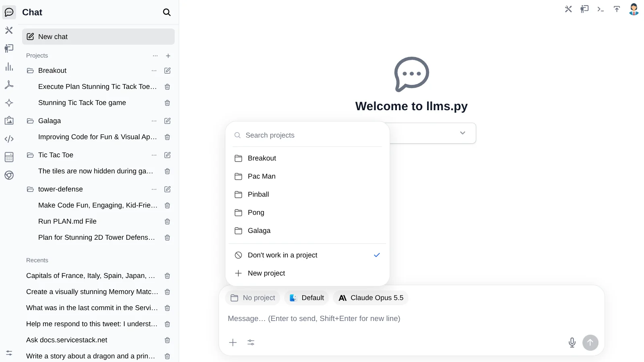Click the tools wrench icon in left sidebar
This screenshot has width=644, height=362.
tap(9, 30)
